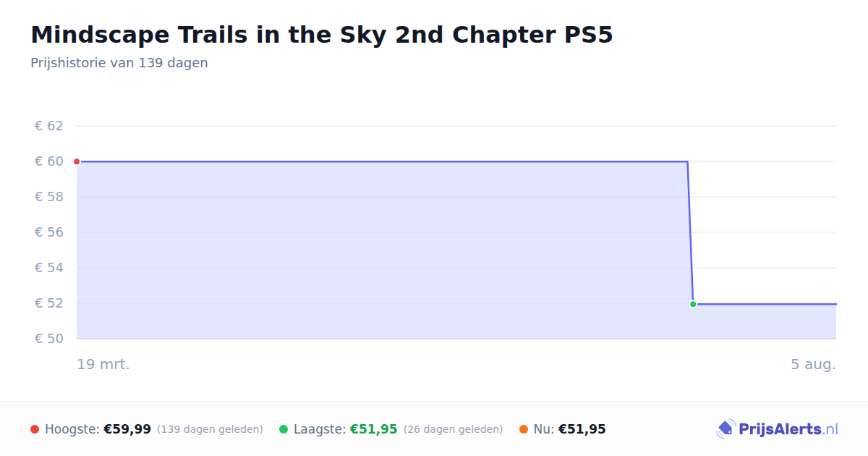Click the Hoogste price €59,99 value

coord(127,429)
